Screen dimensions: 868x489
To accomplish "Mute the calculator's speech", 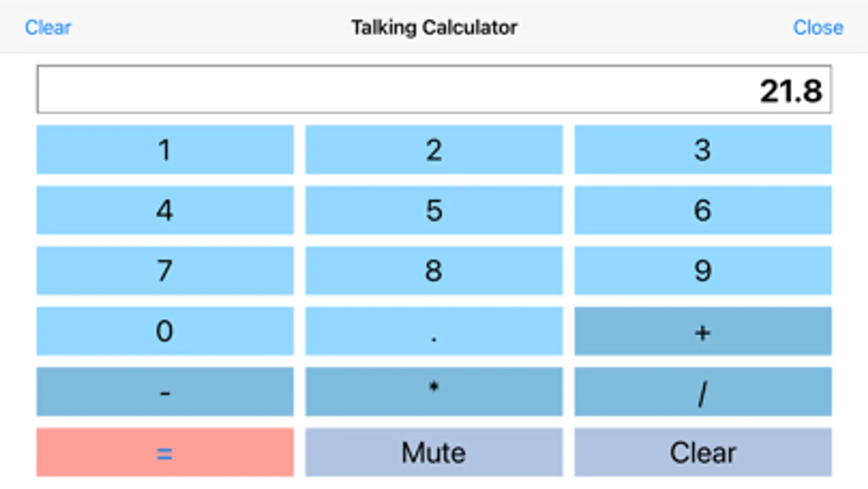I will coord(433,452).
